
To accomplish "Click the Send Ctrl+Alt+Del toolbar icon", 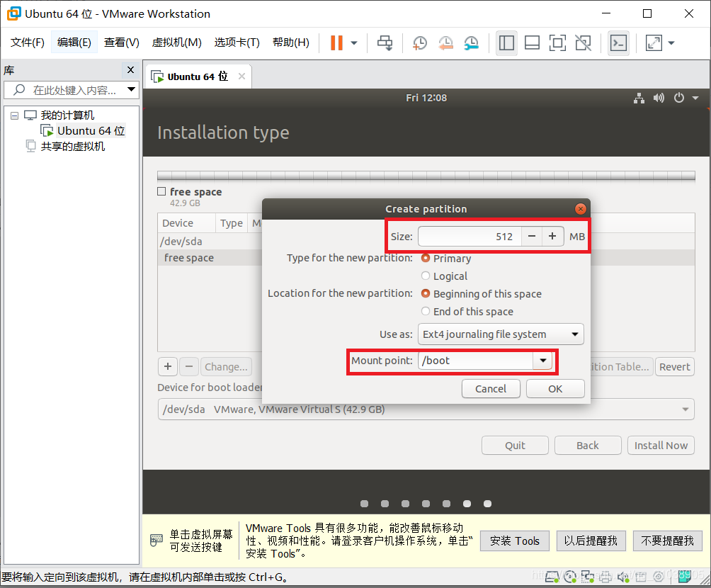I will (385, 43).
